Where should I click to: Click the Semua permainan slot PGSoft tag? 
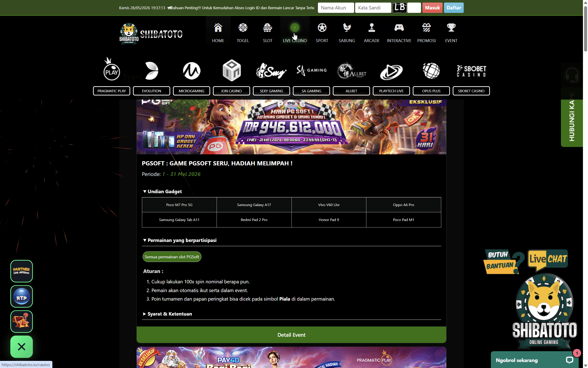point(172,257)
